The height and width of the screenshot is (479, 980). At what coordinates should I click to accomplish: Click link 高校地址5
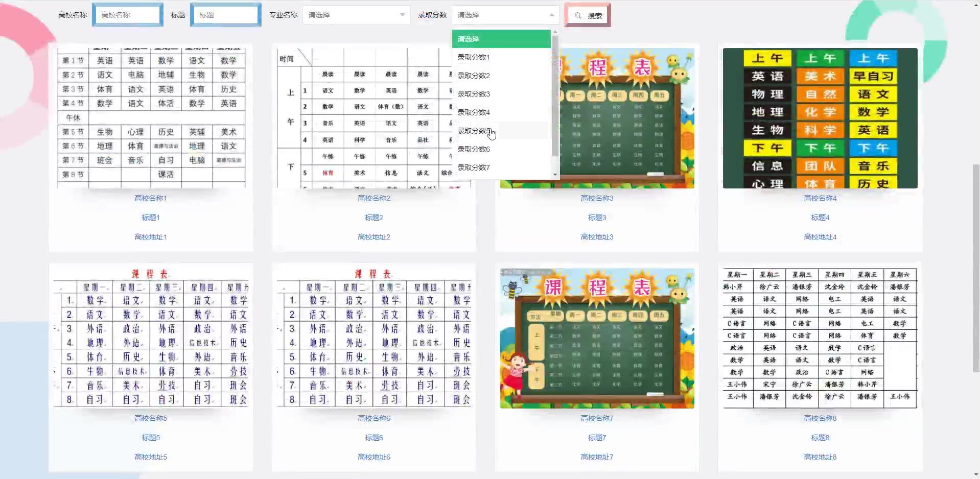point(151,457)
